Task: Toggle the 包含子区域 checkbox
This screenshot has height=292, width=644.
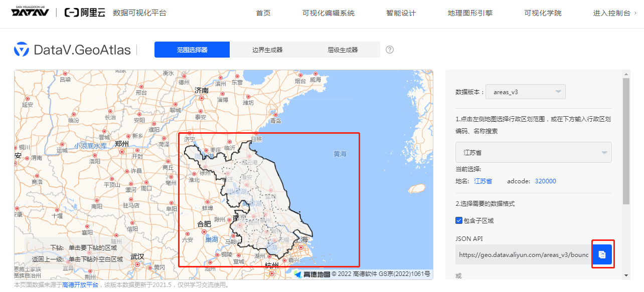Action: pyautogui.click(x=459, y=220)
